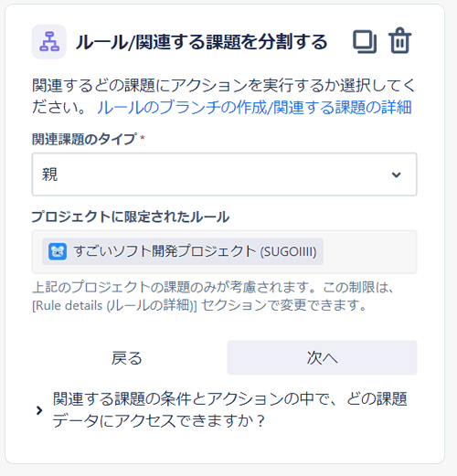Click the koala project avatar icon
The height and width of the screenshot is (476, 457).
click(58, 251)
